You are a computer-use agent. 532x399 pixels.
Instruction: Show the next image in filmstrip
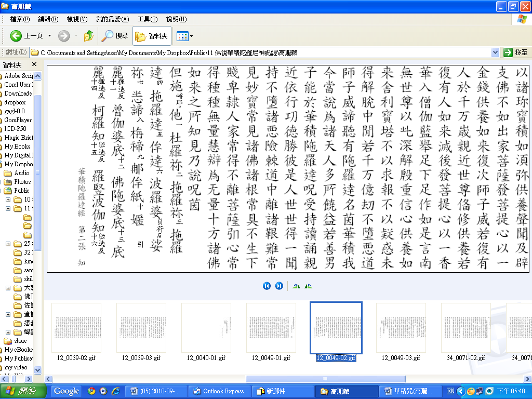tap(279, 286)
